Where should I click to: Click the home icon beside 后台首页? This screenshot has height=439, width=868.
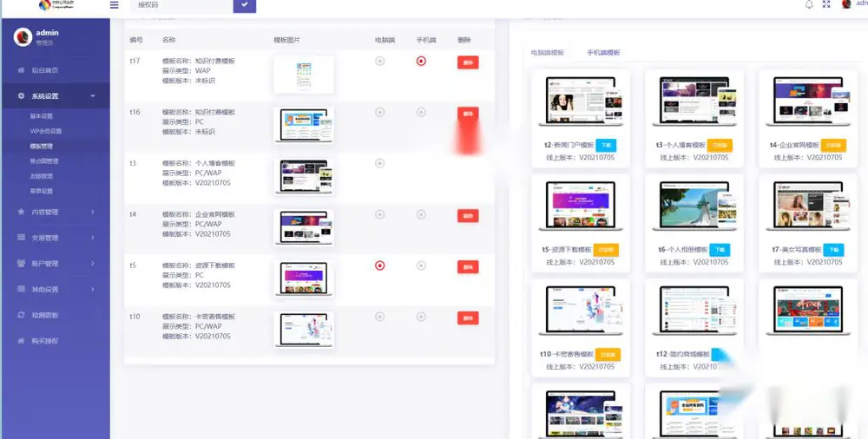tap(21, 70)
